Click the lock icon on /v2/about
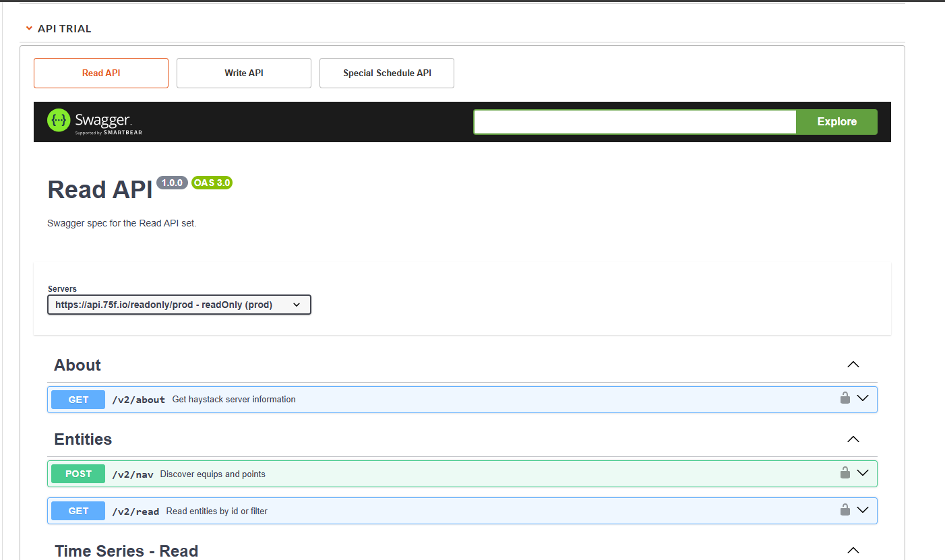This screenshot has height=560, width=945. point(845,398)
